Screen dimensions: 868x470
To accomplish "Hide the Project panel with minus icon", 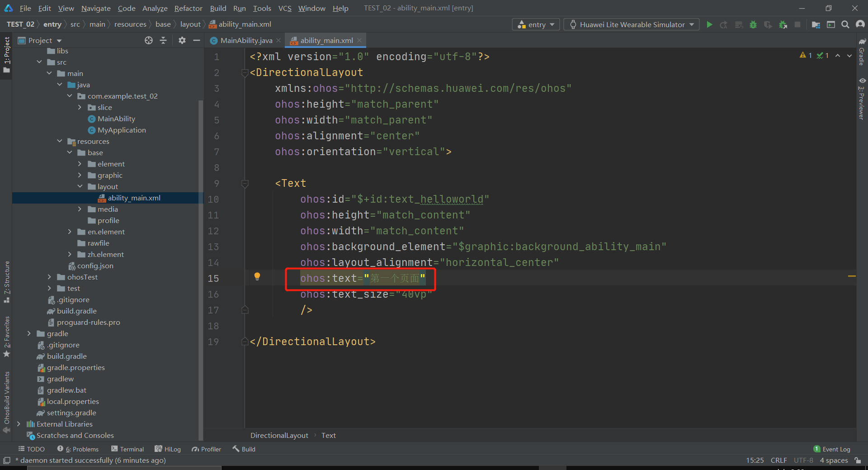I will tap(197, 40).
